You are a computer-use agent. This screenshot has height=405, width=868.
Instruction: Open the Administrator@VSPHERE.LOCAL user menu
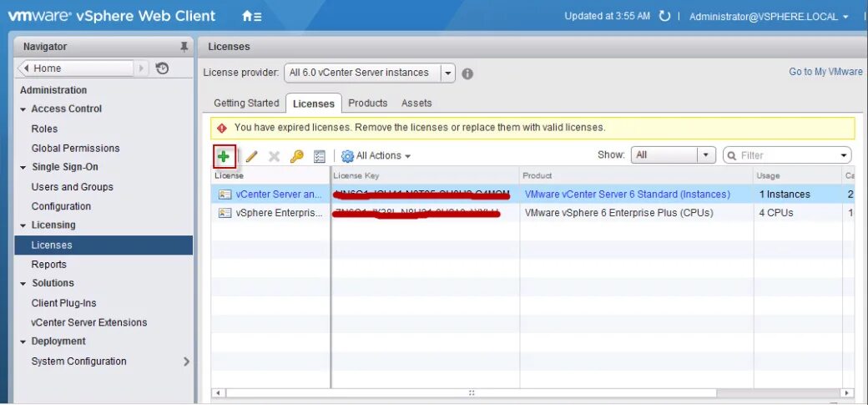(769, 17)
